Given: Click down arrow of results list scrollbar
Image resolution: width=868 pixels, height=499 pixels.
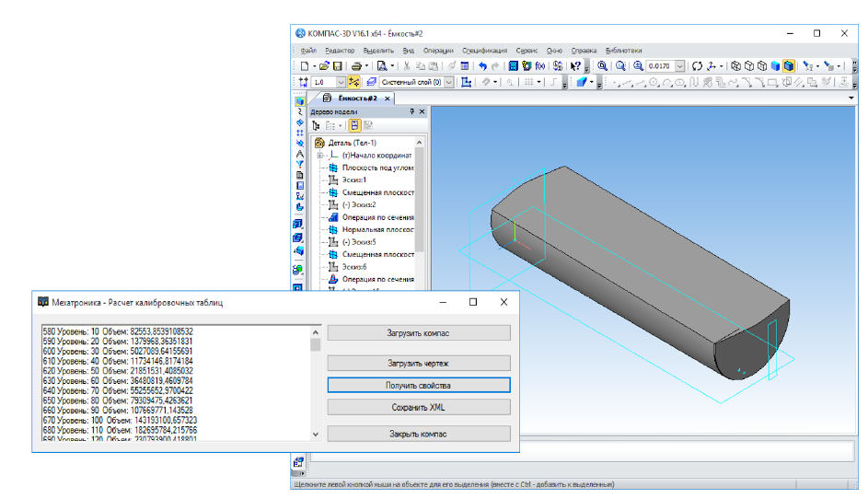Looking at the screenshot, I should click(316, 434).
